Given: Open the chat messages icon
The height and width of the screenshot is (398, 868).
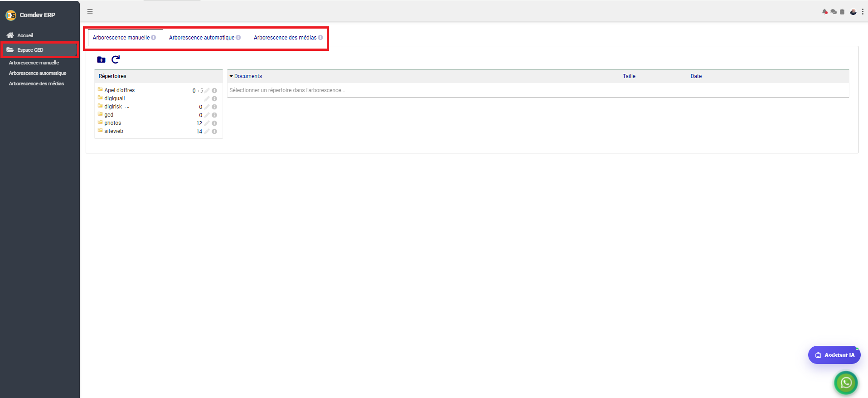Looking at the screenshot, I should (x=833, y=12).
